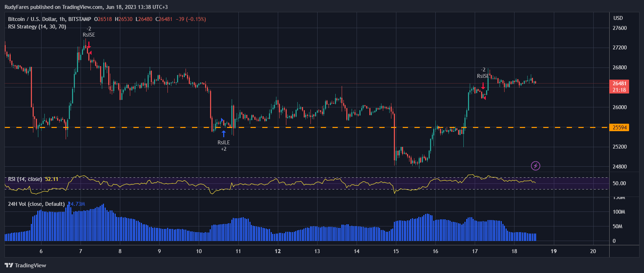Image resolution: width=644 pixels, height=273 pixels.
Task: Click the blue right-pointing triangle entry marker
Action: point(222,120)
